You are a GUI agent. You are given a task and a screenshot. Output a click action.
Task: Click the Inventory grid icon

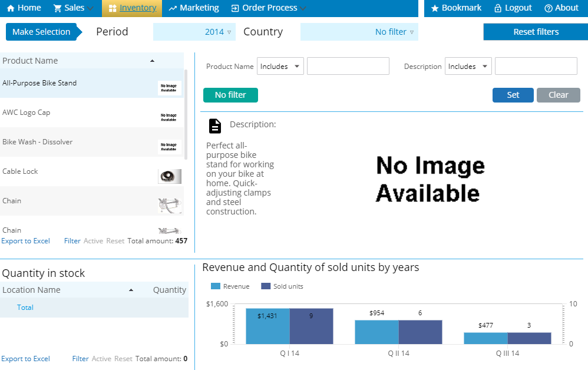click(x=112, y=8)
